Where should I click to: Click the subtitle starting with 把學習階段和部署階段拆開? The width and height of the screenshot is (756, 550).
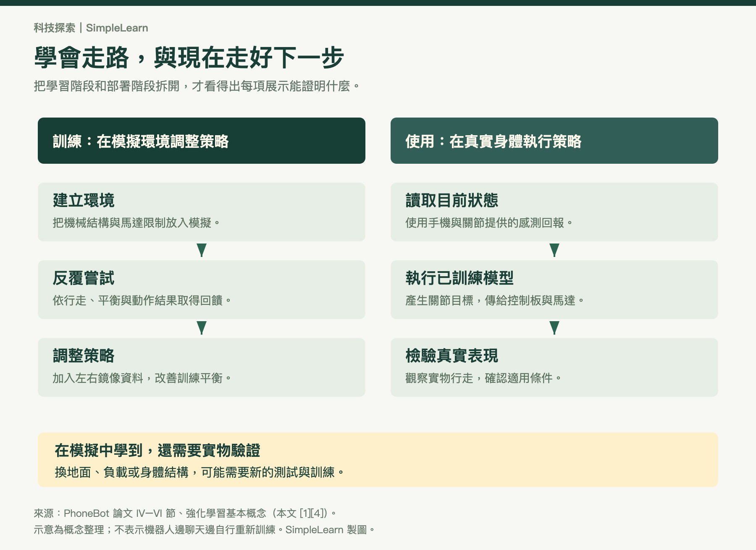[x=197, y=86]
